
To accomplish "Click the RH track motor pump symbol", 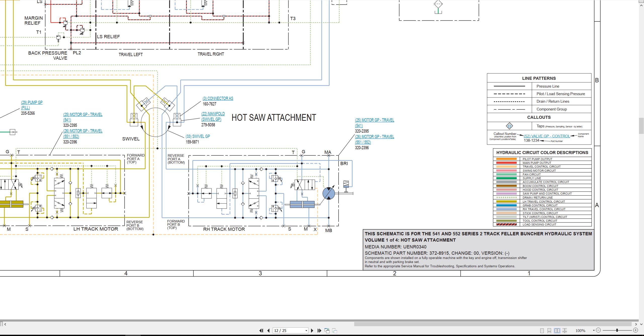I will click(329, 193).
